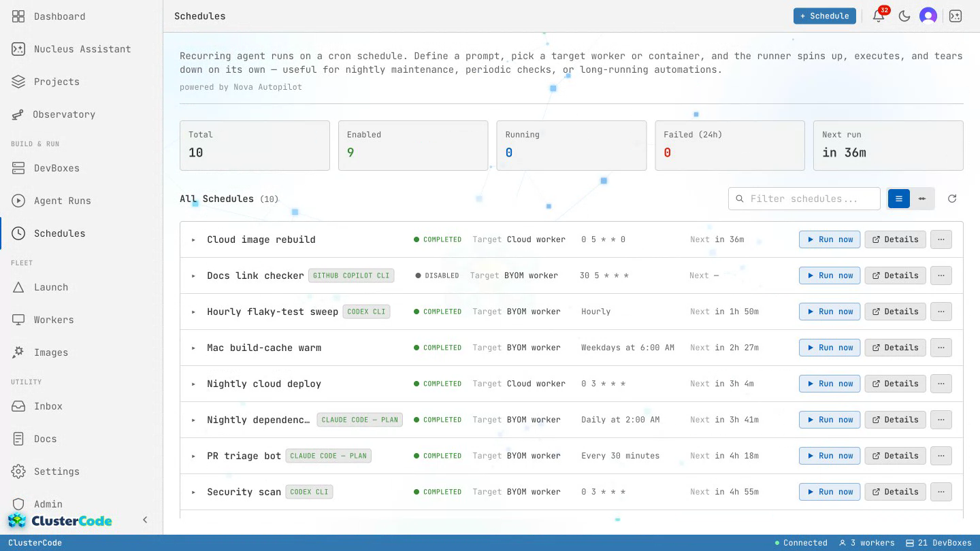Image resolution: width=980 pixels, height=551 pixels.
Task: Click the Enabled stat card
Action: click(x=413, y=146)
